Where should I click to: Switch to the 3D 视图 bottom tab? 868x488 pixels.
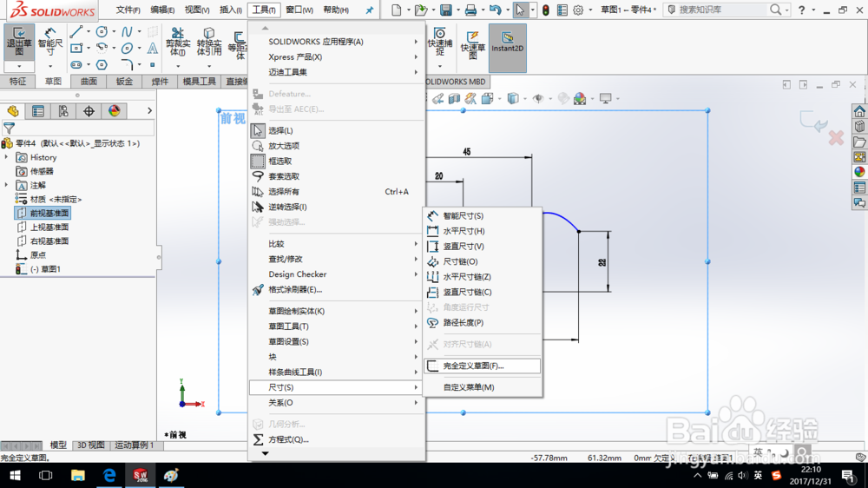(91, 445)
